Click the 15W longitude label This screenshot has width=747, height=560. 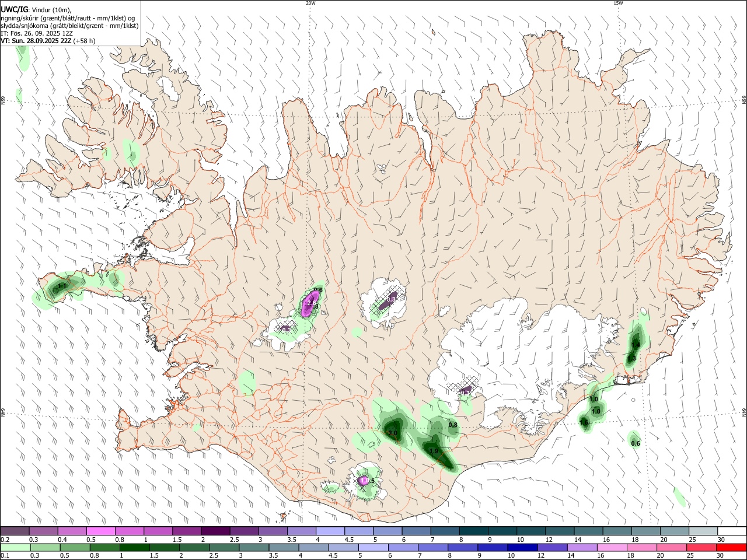pos(618,3)
